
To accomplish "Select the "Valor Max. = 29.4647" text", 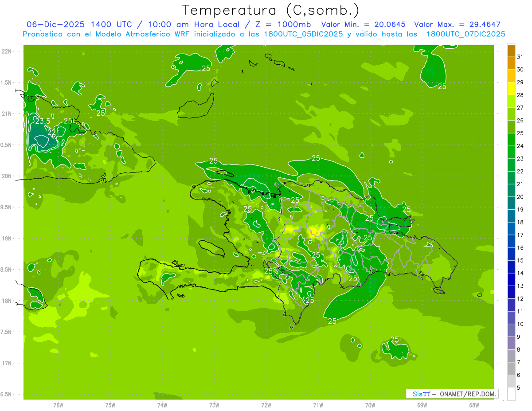I will [458, 24].
